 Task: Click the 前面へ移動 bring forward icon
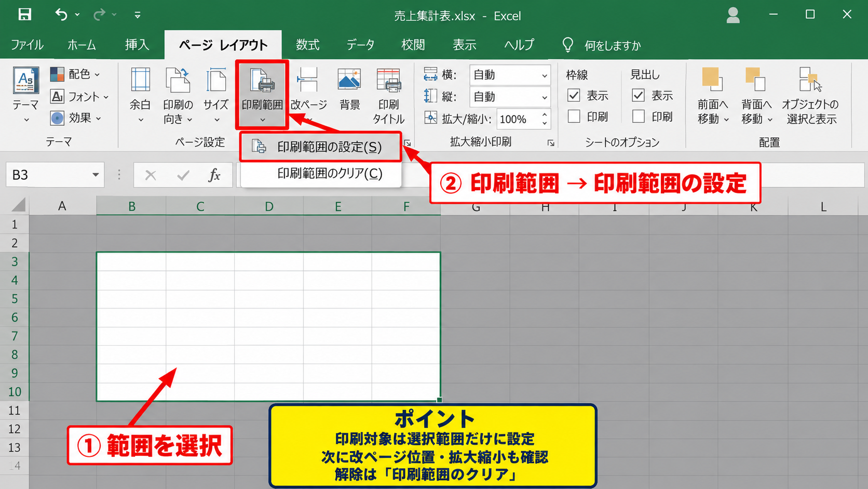point(712,80)
